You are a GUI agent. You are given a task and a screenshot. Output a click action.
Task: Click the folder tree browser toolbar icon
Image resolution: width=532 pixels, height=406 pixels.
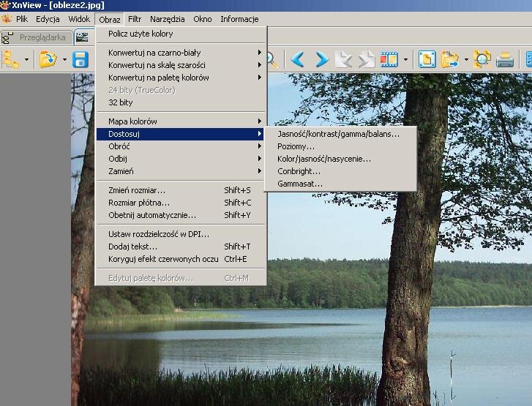11,59
